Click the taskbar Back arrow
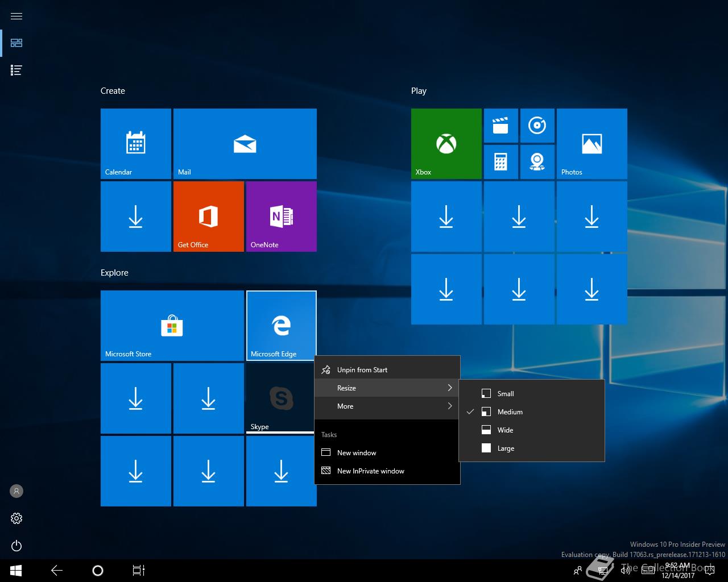Viewport: 728px width, 582px height. (x=57, y=571)
